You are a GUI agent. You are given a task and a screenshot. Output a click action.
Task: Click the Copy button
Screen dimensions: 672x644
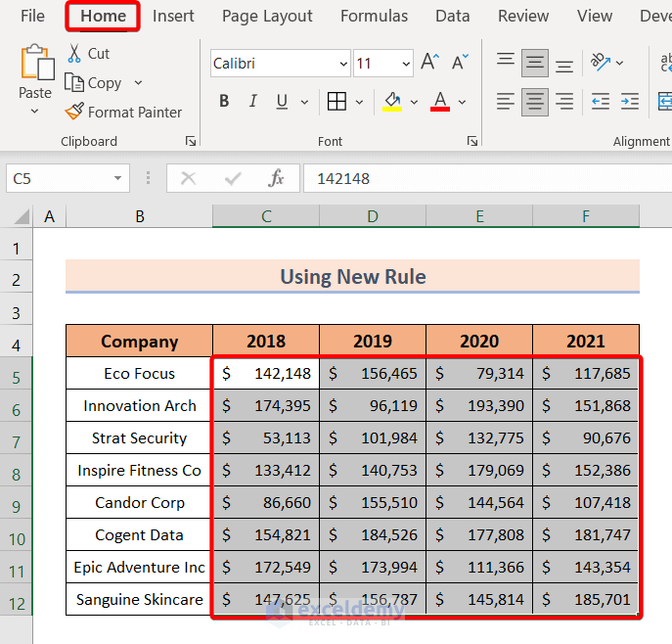click(94, 83)
